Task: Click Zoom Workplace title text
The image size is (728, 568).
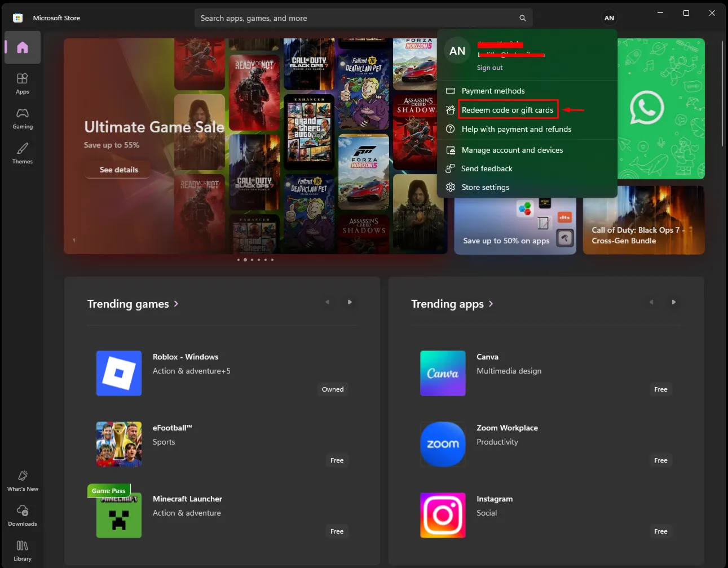Action: pos(507,428)
